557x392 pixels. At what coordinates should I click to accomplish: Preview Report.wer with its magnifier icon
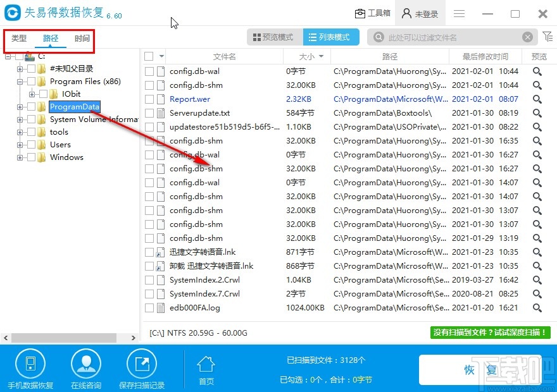click(x=537, y=99)
